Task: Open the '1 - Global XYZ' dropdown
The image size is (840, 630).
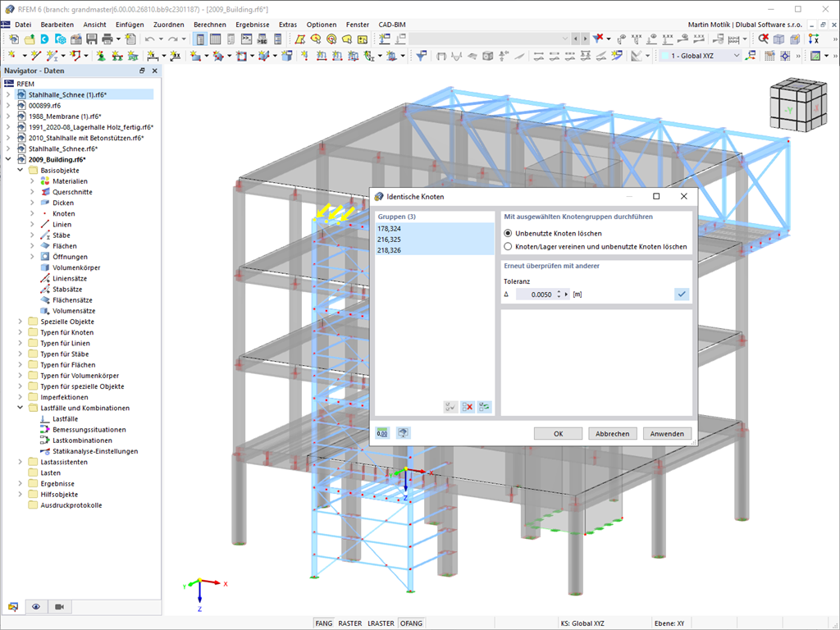Action: pyautogui.click(x=700, y=56)
